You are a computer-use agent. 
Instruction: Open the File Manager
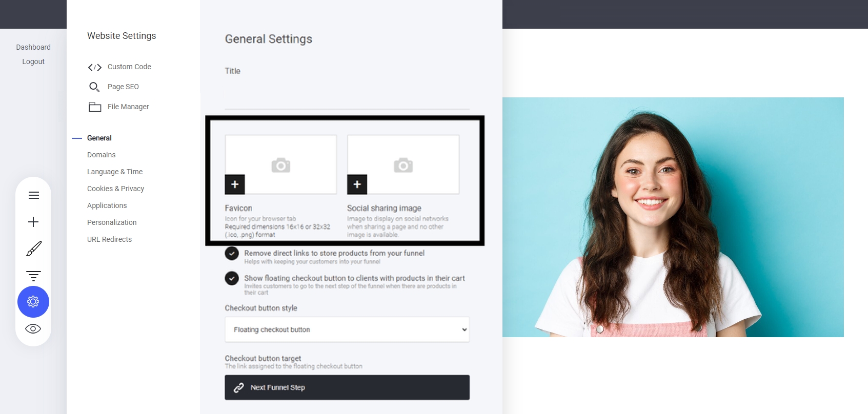(128, 107)
